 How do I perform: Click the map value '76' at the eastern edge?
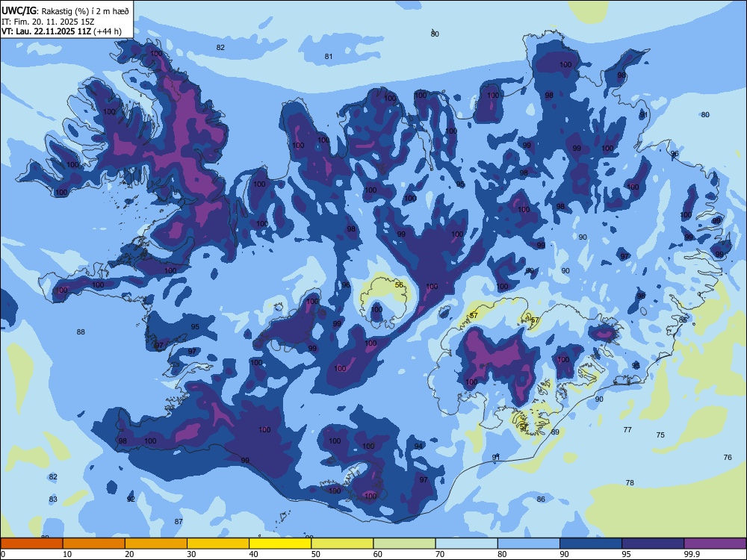(x=728, y=457)
